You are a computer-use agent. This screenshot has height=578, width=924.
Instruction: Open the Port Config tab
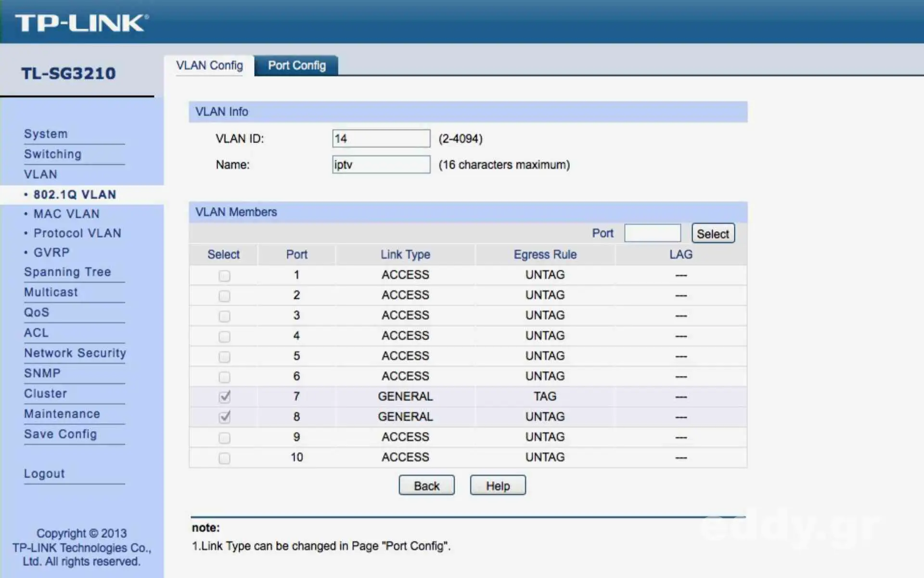coord(296,66)
